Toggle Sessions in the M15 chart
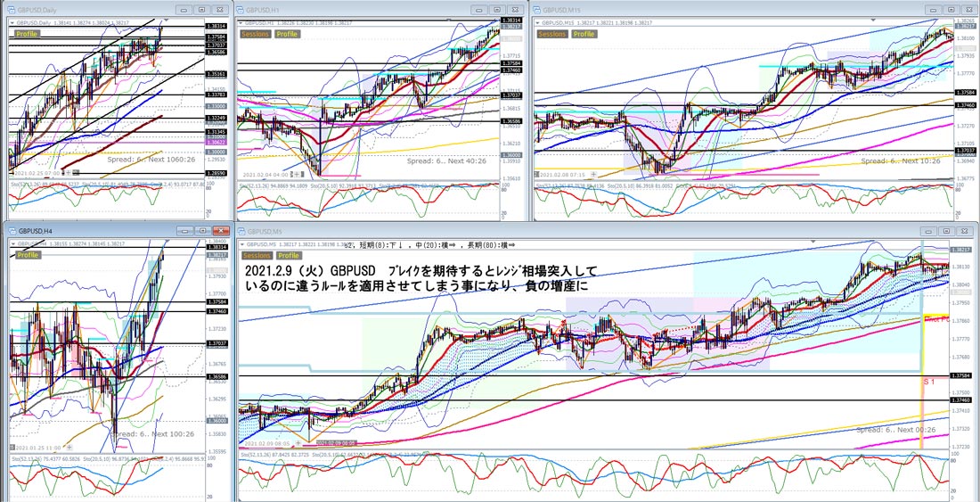This screenshot has height=502, width=980. click(552, 34)
